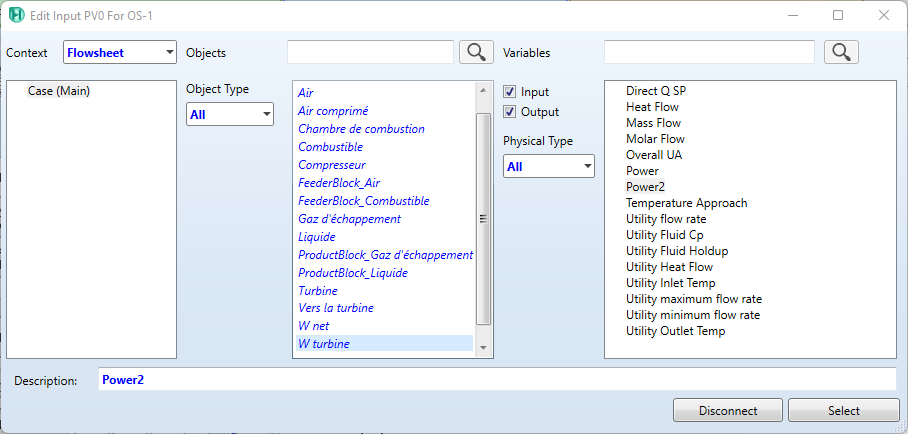Select Case (Main) in the tree
Image resolution: width=908 pixels, height=434 pixels.
(x=59, y=91)
